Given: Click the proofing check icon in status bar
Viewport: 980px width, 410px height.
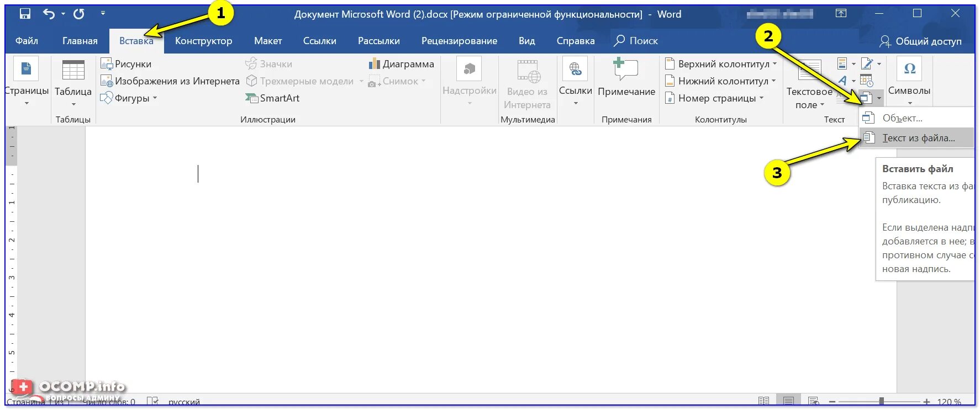Looking at the screenshot, I should [152, 401].
